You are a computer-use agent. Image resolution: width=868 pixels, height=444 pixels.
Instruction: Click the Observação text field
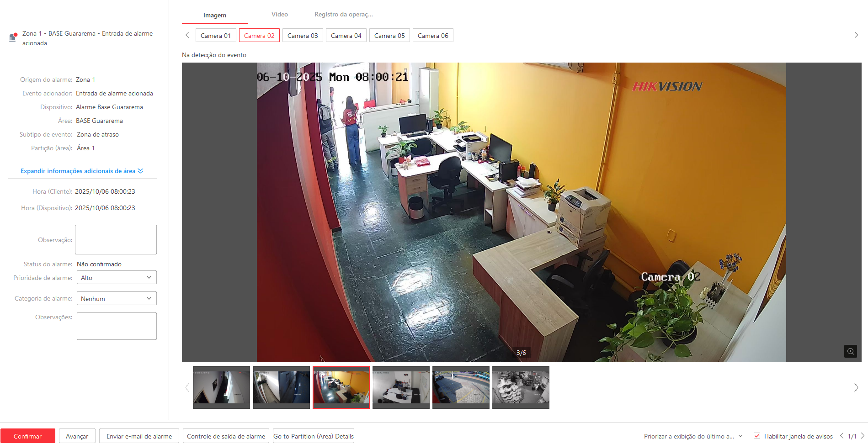(116, 239)
